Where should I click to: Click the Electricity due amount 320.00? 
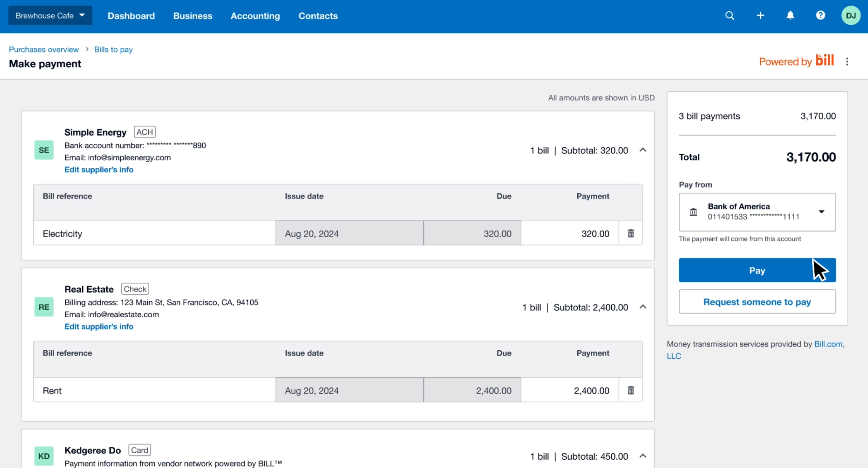[472, 233]
